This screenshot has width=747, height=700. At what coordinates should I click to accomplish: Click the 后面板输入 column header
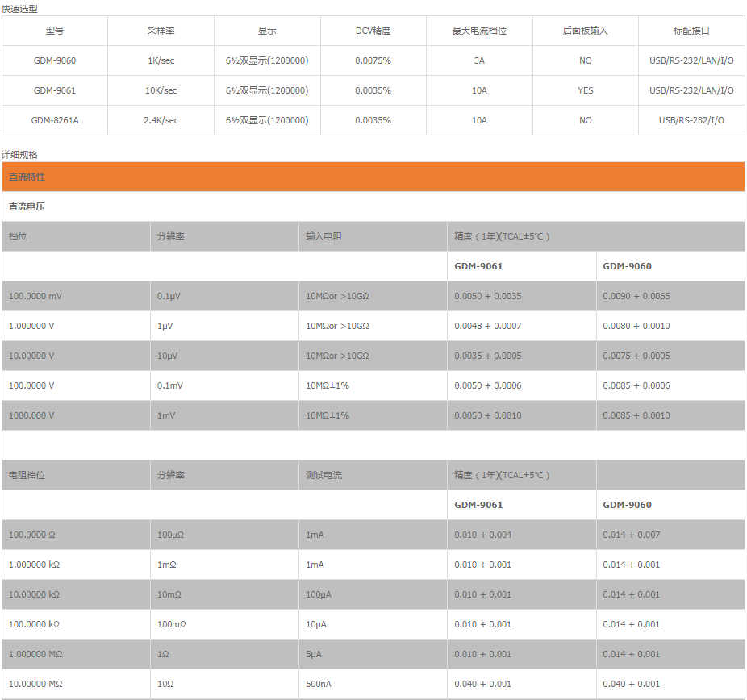pyautogui.click(x=586, y=31)
